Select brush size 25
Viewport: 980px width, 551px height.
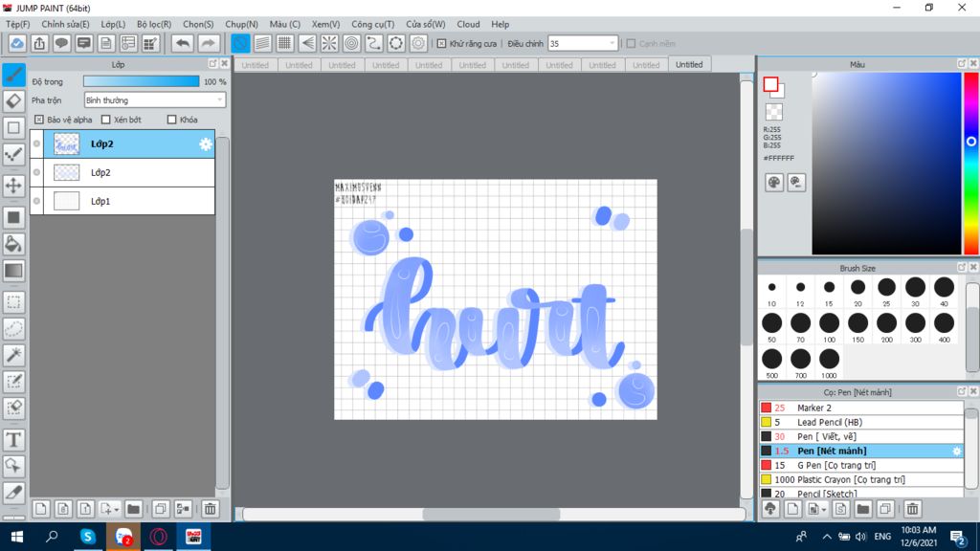click(x=886, y=291)
